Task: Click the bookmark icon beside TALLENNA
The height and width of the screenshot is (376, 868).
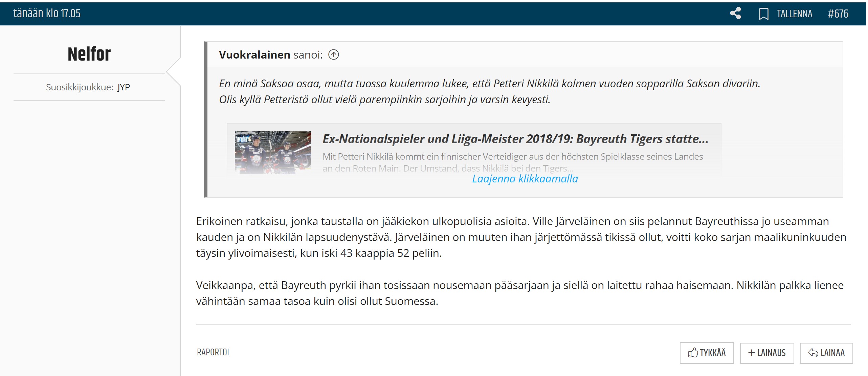Action: tap(763, 14)
